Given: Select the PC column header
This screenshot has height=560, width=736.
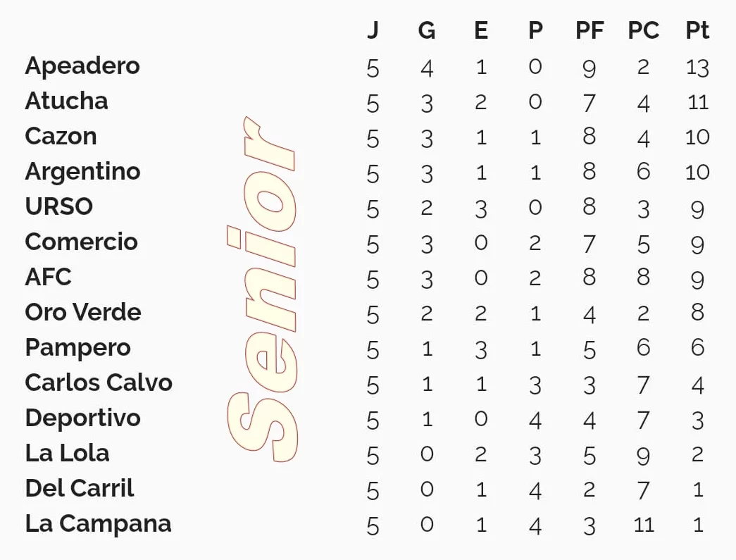Looking at the screenshot, I should tap(643, 30).
